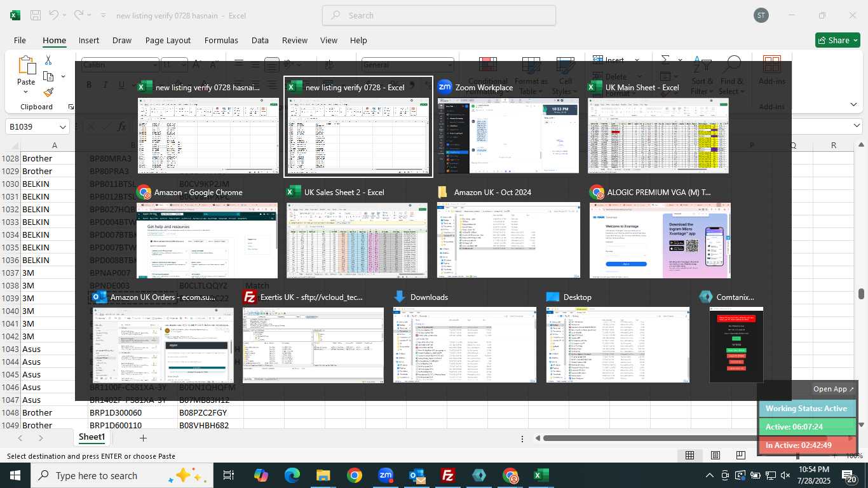The image size is (868, 488).
Task: Open File Explorer from the taskbar
Action: point(323,475)
